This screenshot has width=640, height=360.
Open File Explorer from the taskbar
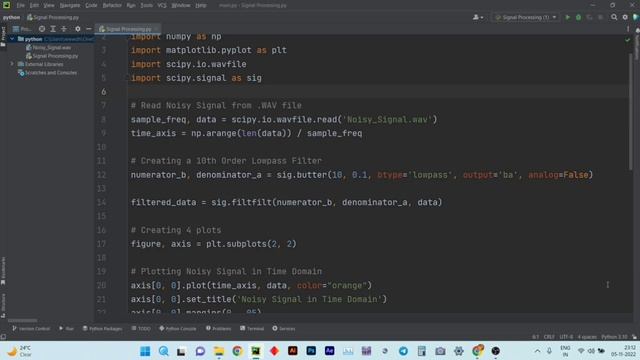219,351
